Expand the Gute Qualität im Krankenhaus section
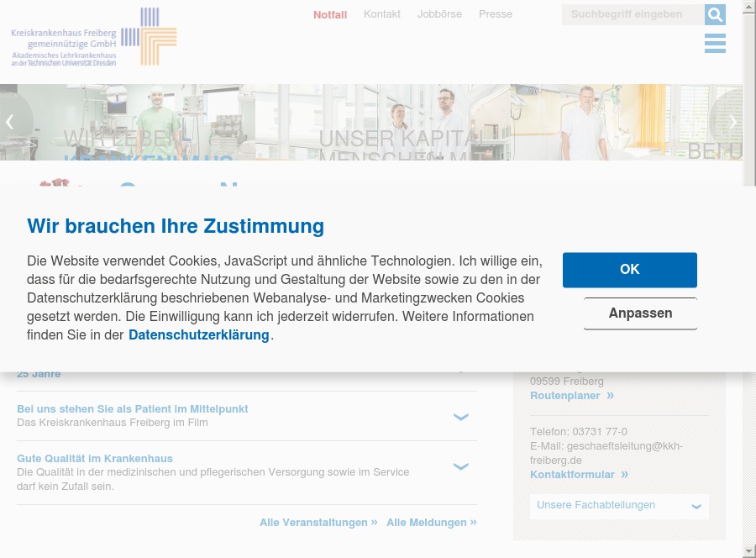The height and width of the screenshot is (558, 756). (460, 466)
